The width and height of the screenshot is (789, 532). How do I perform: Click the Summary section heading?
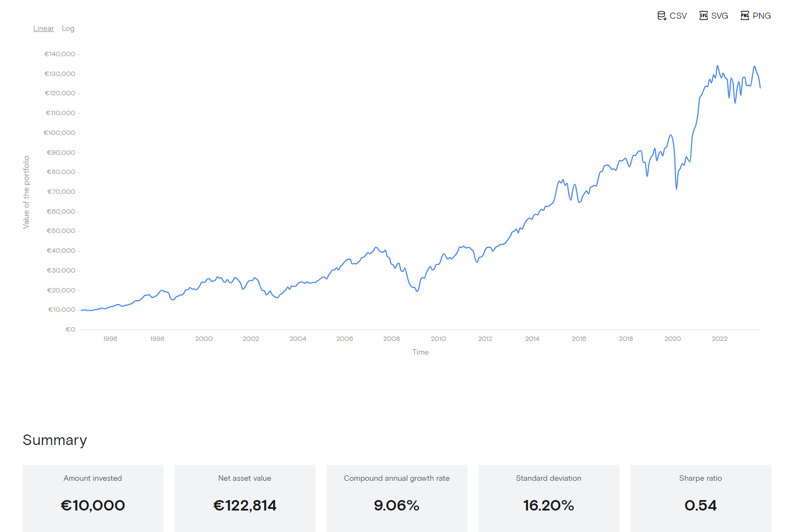[55, 440]
